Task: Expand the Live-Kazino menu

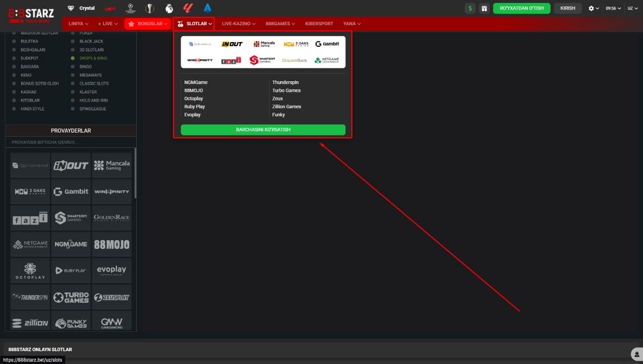Action: [238, 24]
